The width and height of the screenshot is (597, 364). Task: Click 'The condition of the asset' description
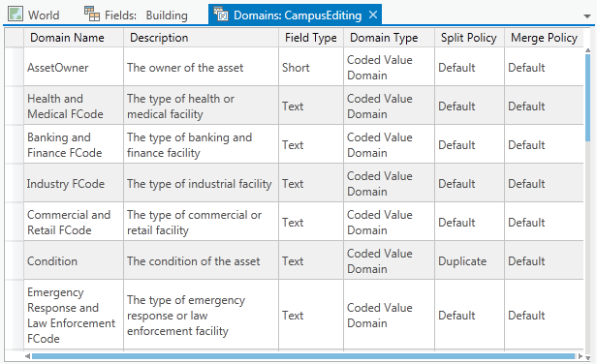coord(201,260)
